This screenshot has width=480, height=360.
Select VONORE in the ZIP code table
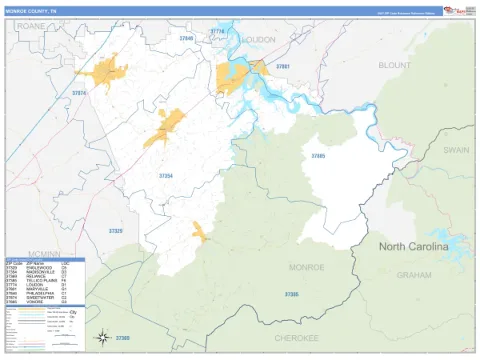(x=34, y=302)
